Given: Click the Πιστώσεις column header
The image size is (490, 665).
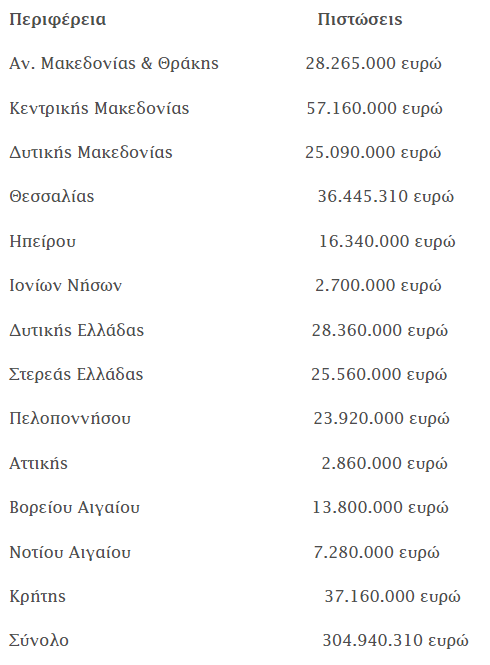Looking at the screenshot, I should [x=360, y=20].
